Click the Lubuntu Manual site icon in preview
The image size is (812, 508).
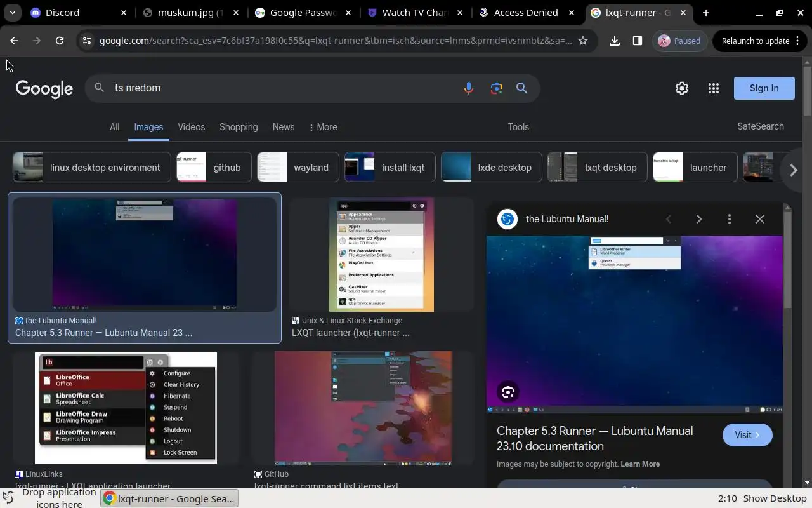click(507, 219)
